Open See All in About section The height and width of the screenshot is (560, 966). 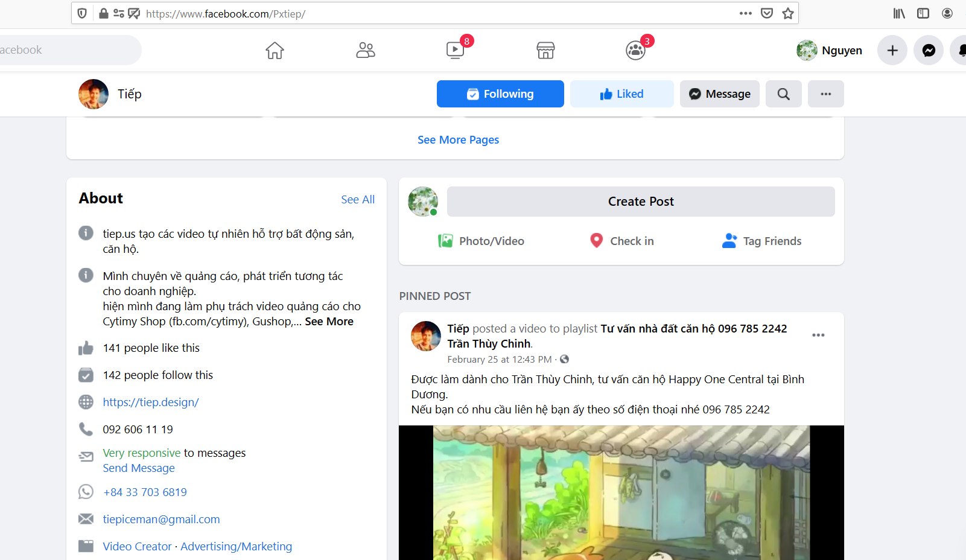[x=358, y=199]
